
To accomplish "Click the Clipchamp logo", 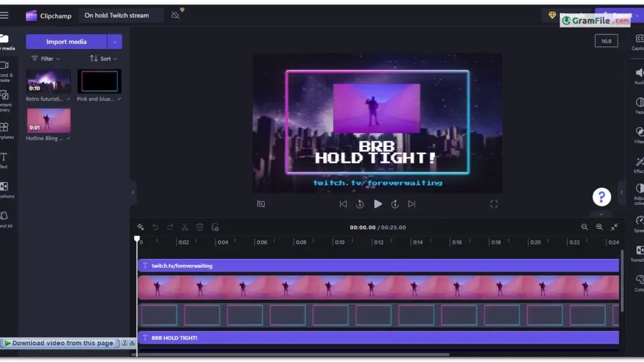I will pyautogui.click(x=48, y=16).
